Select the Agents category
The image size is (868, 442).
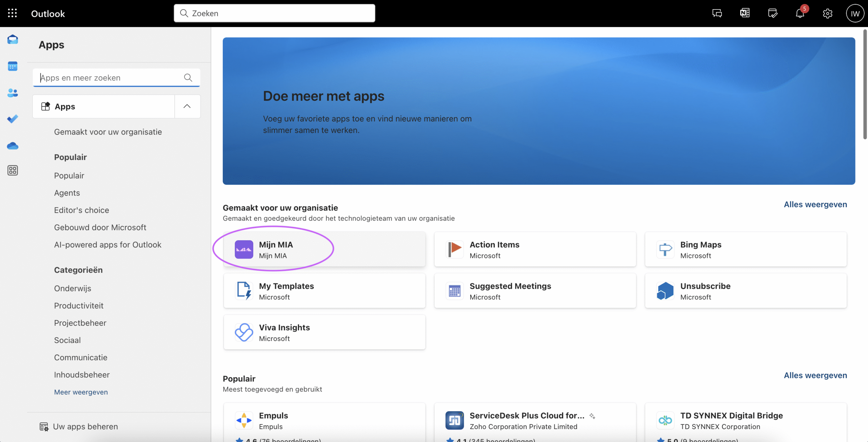pos(67,193)
